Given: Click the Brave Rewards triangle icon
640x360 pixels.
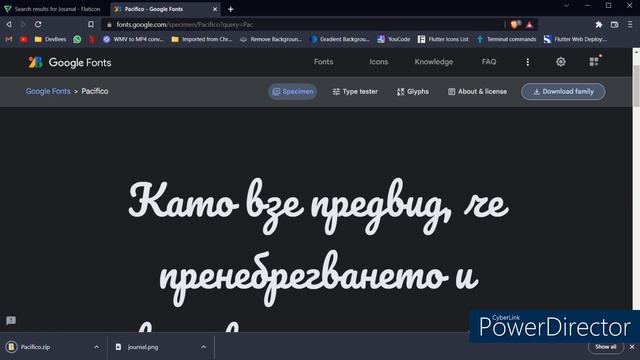Looking at the screenshot, I should [x=529, y=24].
